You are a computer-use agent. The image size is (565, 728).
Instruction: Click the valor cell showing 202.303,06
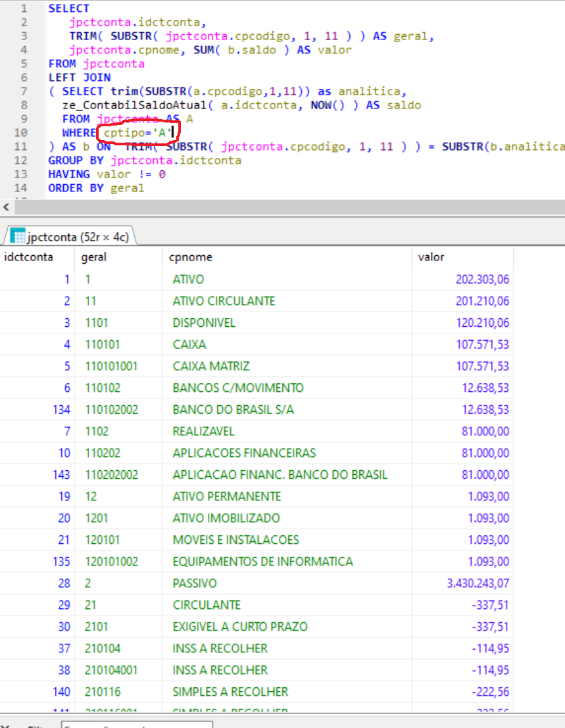pos(481,279)
